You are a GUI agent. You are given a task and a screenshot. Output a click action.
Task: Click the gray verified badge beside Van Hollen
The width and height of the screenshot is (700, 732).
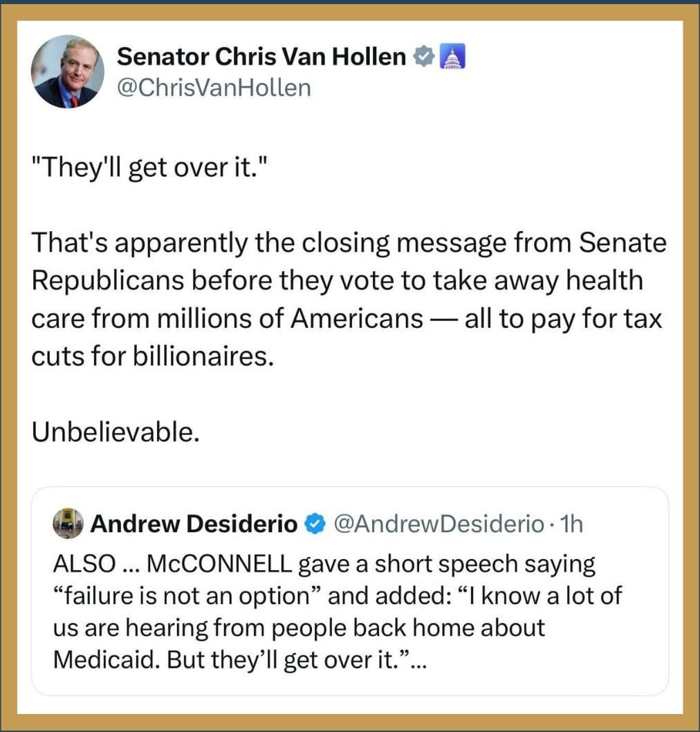point(422,58)
